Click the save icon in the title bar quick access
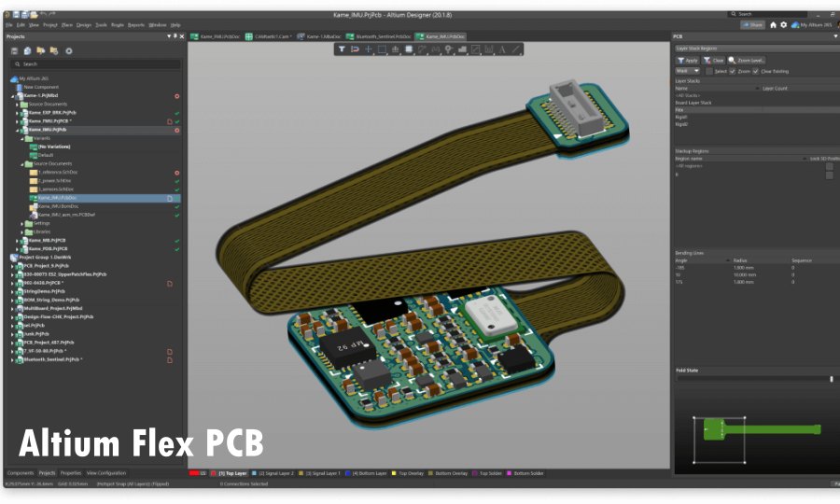The width and height of the screenshot is (840, 504). 16,14
